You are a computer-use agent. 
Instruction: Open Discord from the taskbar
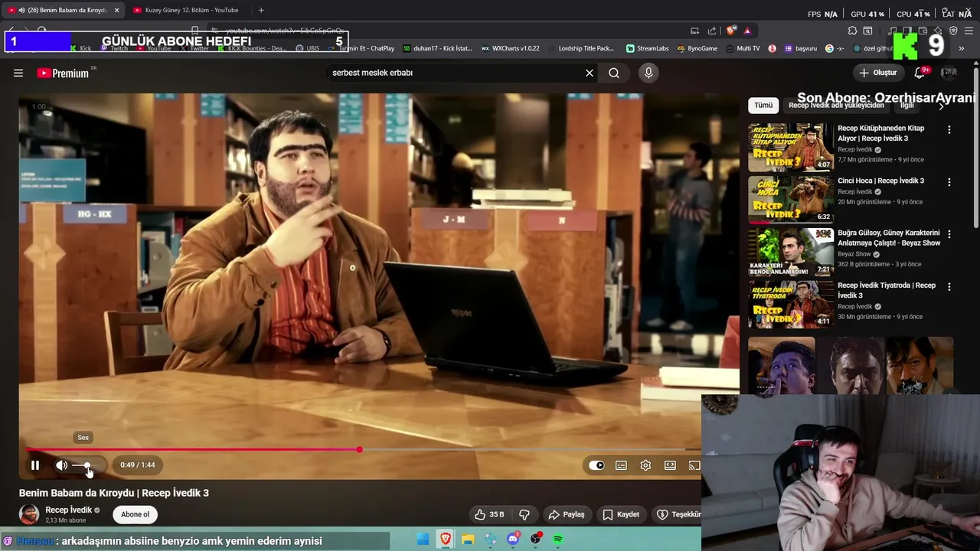point(513,540)
